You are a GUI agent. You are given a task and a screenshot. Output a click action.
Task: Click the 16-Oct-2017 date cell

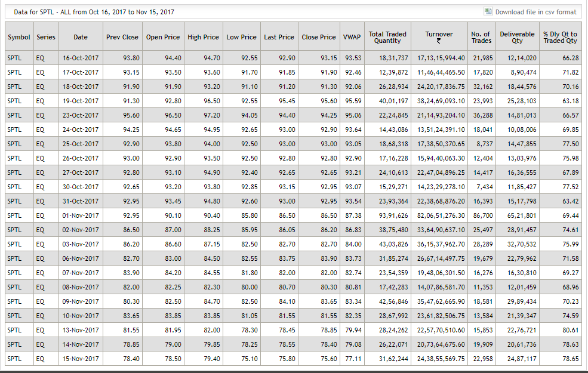81,58
